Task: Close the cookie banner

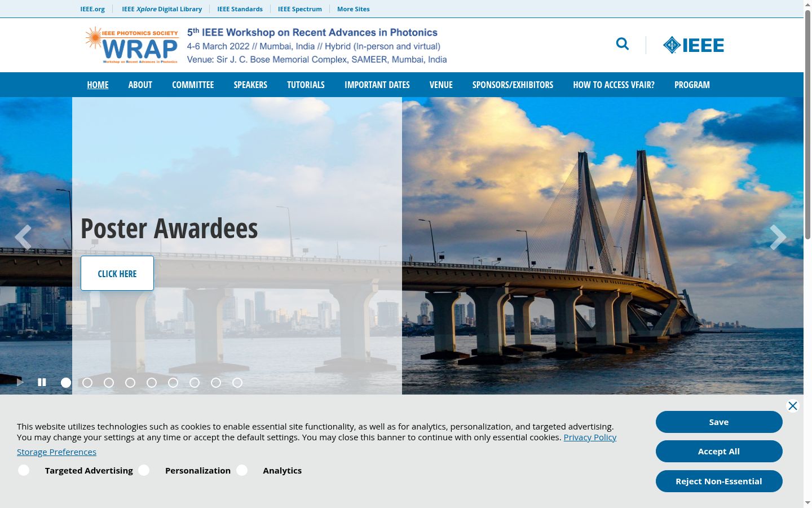Action: click(x=793, y=406)
